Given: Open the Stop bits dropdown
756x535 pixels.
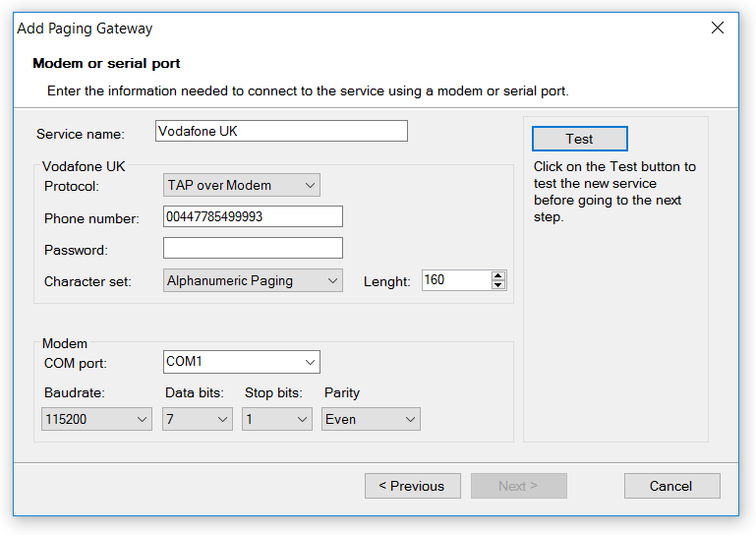Looking at the screenshot, I should pyautogui.click(x=277, y=419).
